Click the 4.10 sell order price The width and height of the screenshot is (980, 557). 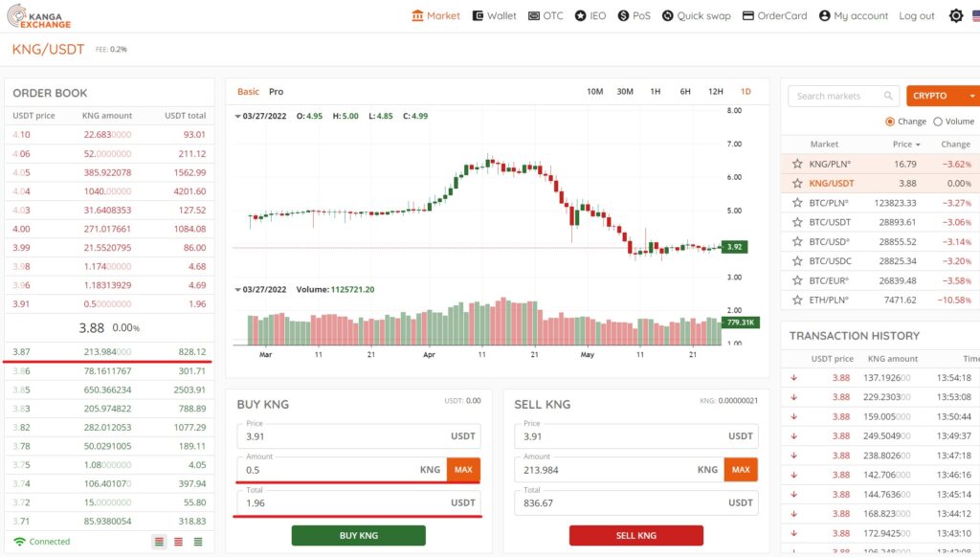(21, 134)
